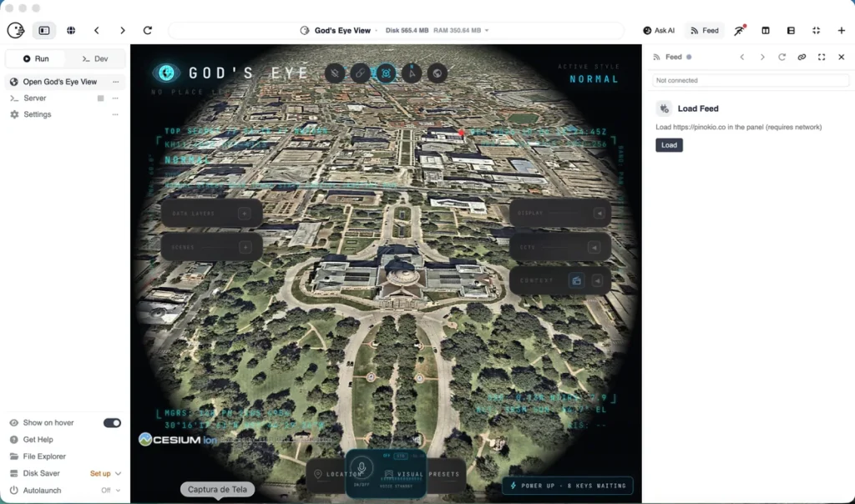Click the God's Eye glowing eye logo
The width and height of the screenshot is (855, 504).
pos(166,73)
